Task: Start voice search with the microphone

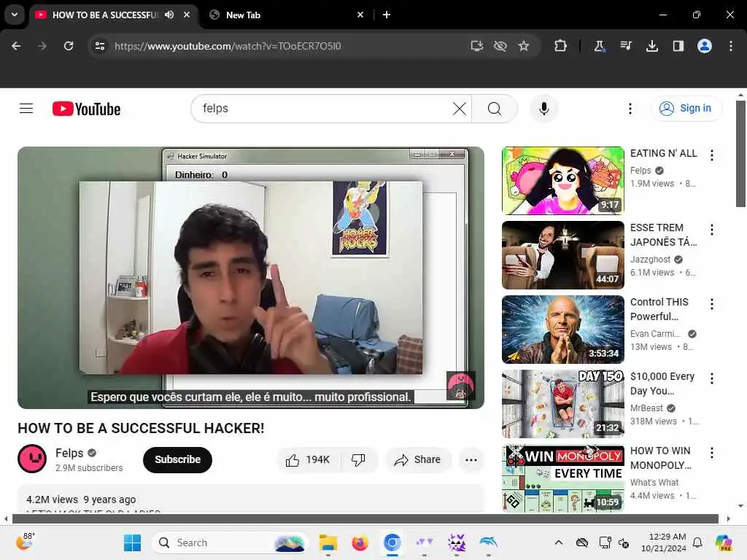Action: [543, 109]
